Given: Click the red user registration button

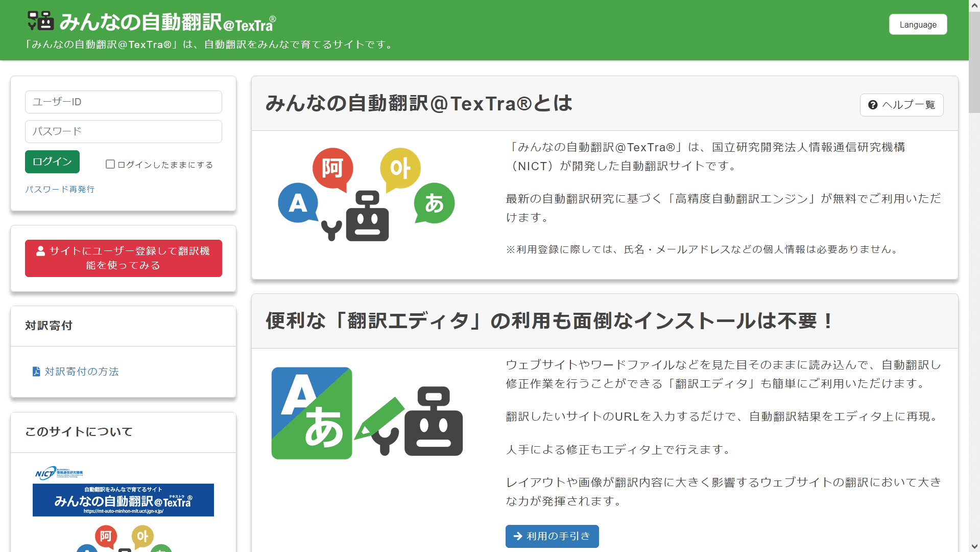Looking at the screenshot, I should click(124, 258).
